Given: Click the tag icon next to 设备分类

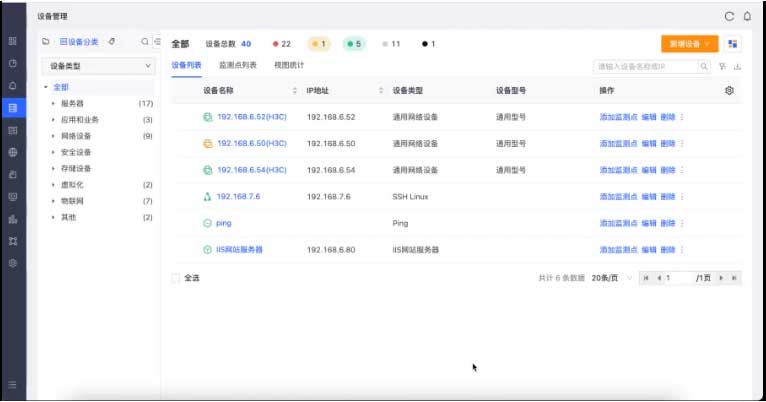Looking at the screenshot, I should (x=112, y=42).
